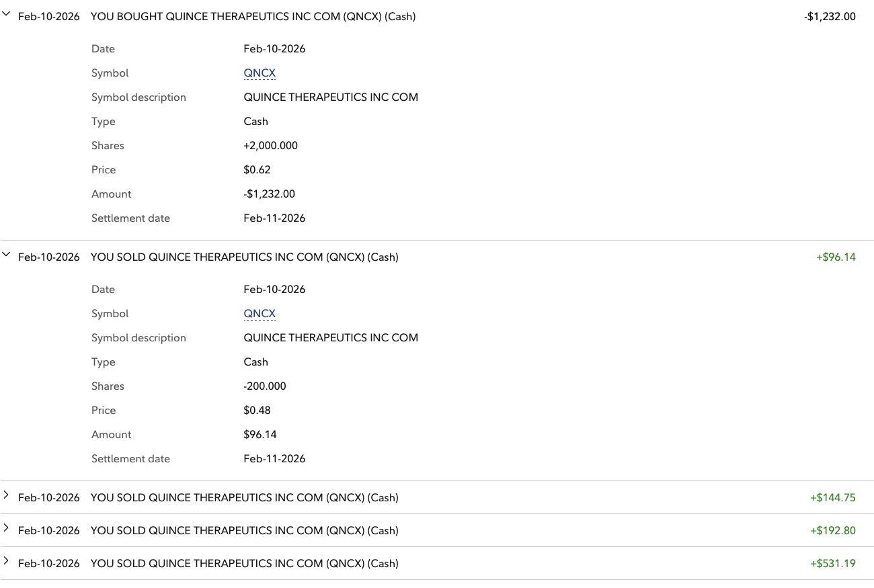Expand the +$192.80 sold transaction chevron
The height and width of the screenshot is (588, 874).
[x=7, y=528]
